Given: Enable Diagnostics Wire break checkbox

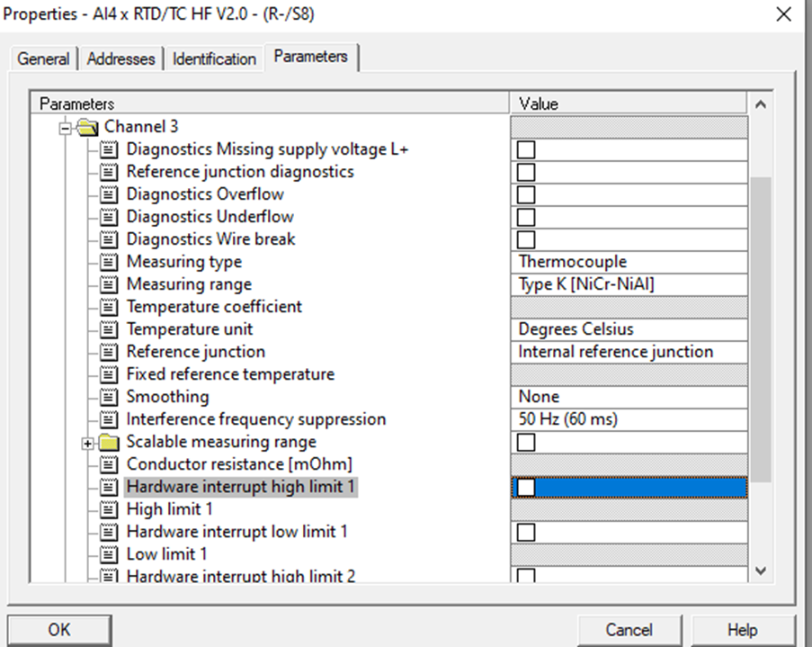Looking at the screenshot, I should tap(526, 239).
